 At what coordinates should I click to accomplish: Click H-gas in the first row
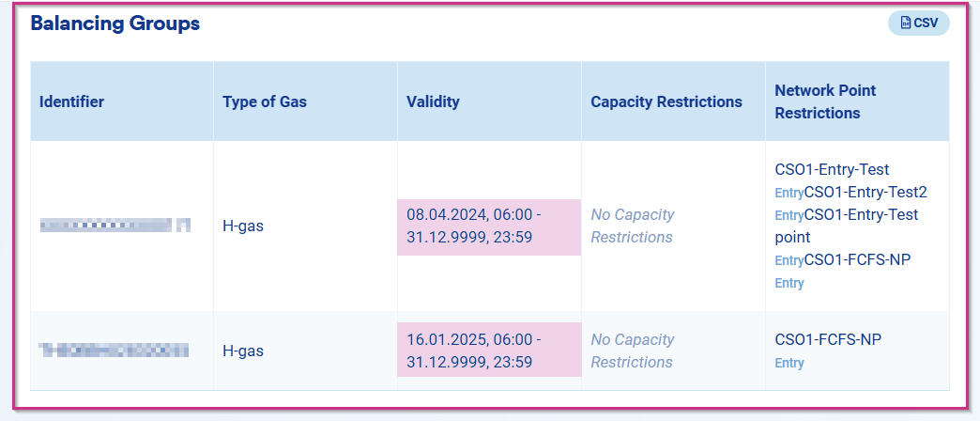242,226
